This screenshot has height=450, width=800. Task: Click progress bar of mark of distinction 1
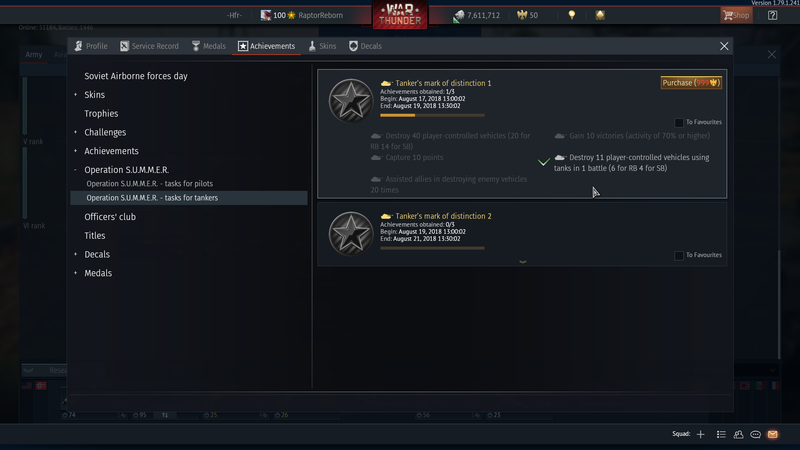[x=432, y=115]
